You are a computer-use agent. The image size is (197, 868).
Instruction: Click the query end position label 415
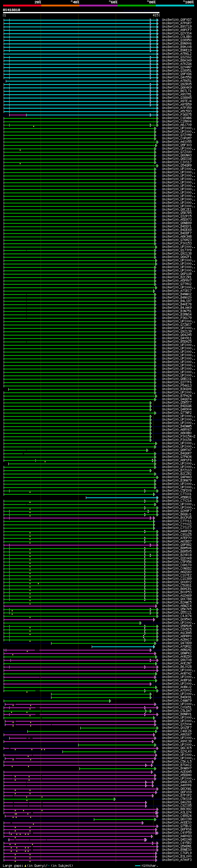point(155,15)
